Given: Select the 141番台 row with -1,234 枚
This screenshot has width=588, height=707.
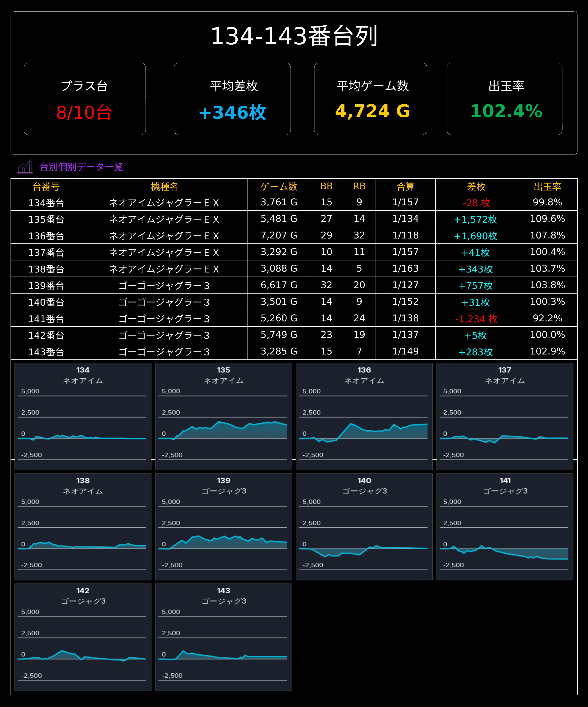Looking at the screenshot, I should tap(294, 318).
